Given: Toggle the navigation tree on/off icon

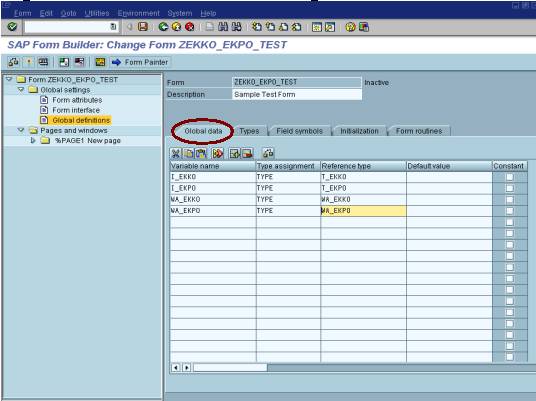Looking at the screenshot, I should 64,62.
